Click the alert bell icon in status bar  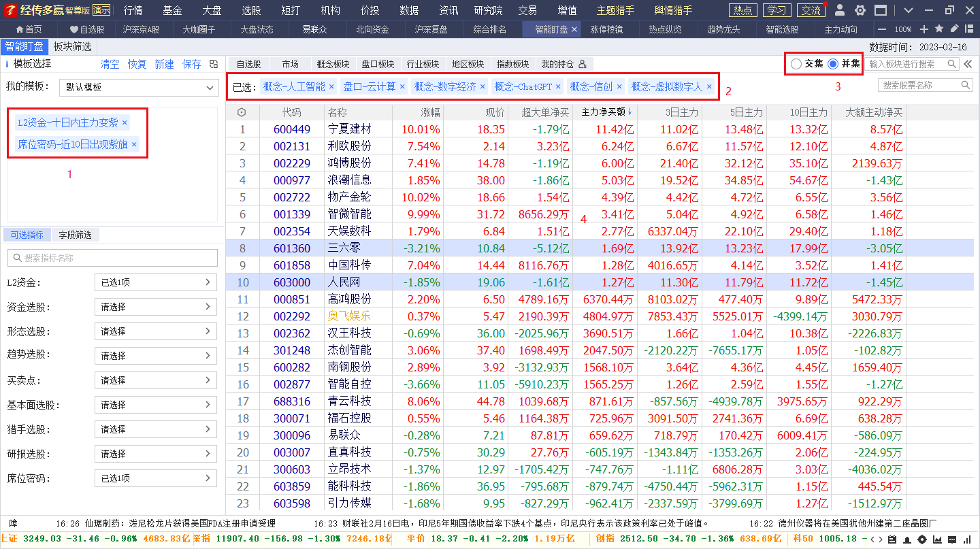907,539
